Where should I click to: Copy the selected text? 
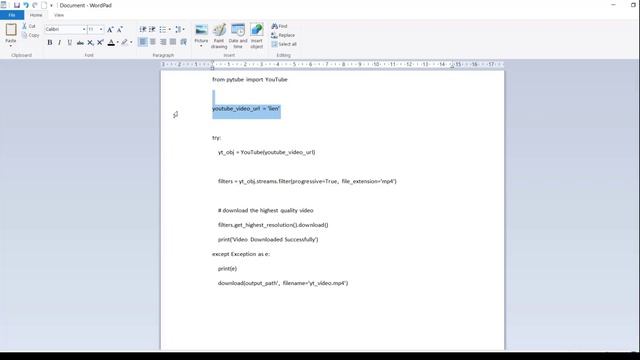click(x=31, y=36)
